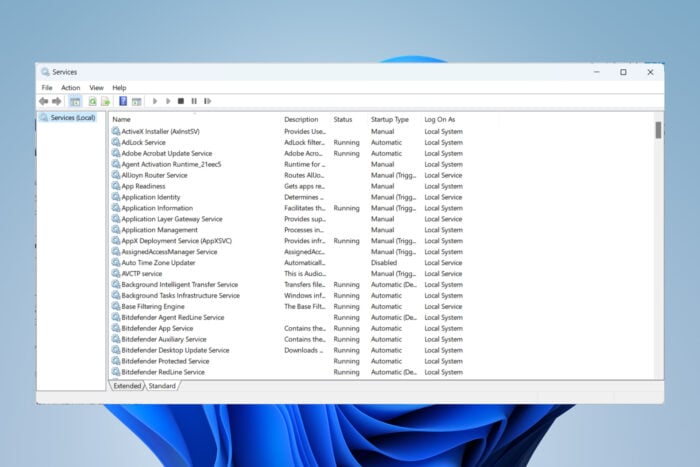Click the Export List toolbar icon
The height and width of the screenshot is (467, 700).
click(x=105, y=101)
